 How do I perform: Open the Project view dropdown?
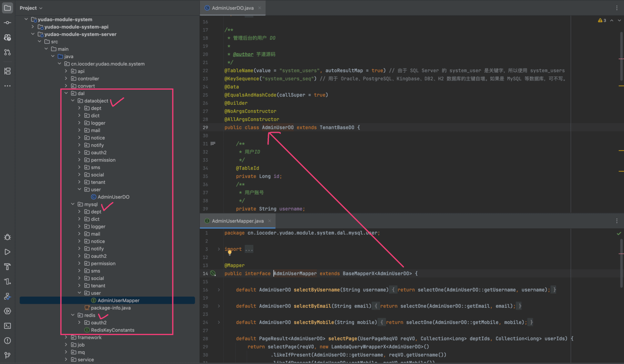[x=31, y=8]
